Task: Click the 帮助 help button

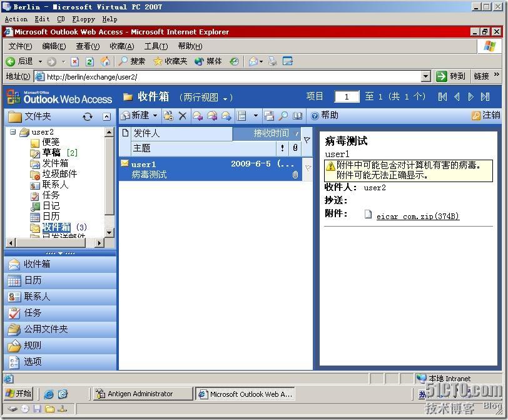Action: click(x=324, y=115)
